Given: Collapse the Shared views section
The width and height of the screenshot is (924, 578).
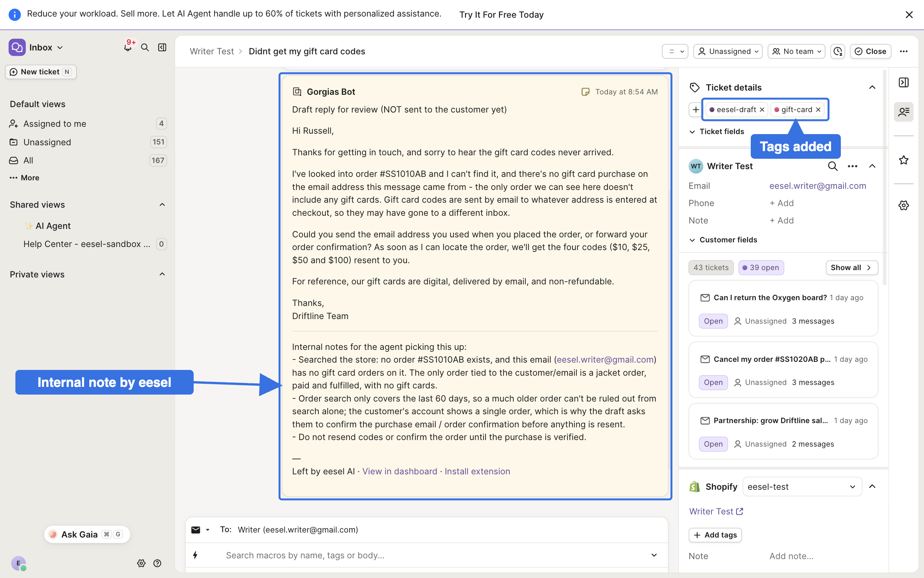Looking at the screenshot, I should coord(162,205).
